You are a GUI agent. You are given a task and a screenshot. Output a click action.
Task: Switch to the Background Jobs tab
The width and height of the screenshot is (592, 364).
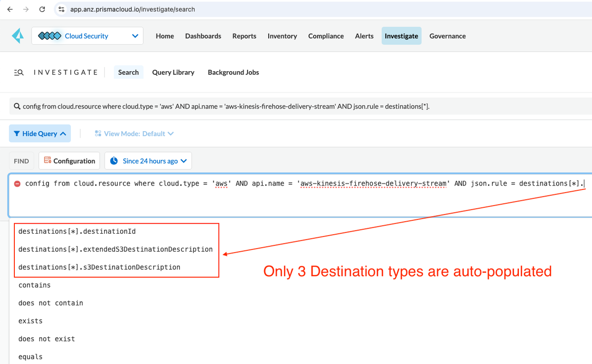coord(233,73)
